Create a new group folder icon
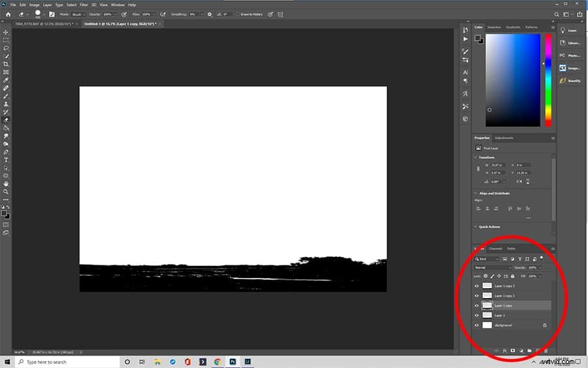The width and height of the screenshot is (588, 368). coord(529,351)
